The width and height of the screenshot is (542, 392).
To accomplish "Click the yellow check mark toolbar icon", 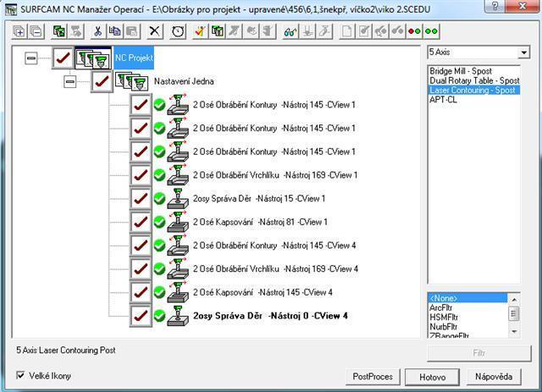I will [200, 31].
